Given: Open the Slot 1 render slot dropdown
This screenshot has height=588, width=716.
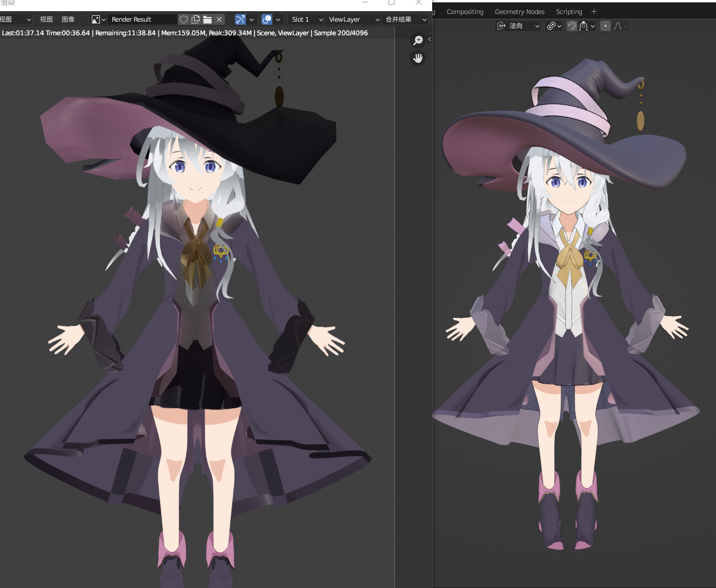Looking at the screenshot, I should [x=306, y=19].
